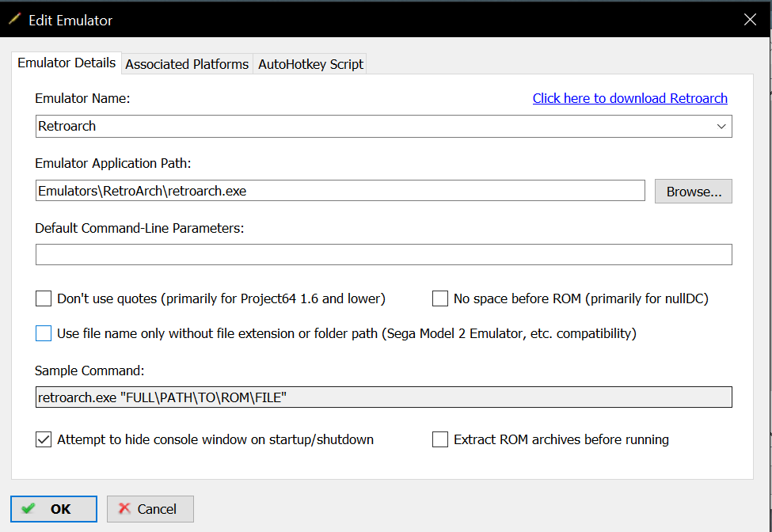Click into the Emulator Name text showing Retroarch
Image resolution: width=772 pixels, height=532 pixels.
click(x=317, y=127)
